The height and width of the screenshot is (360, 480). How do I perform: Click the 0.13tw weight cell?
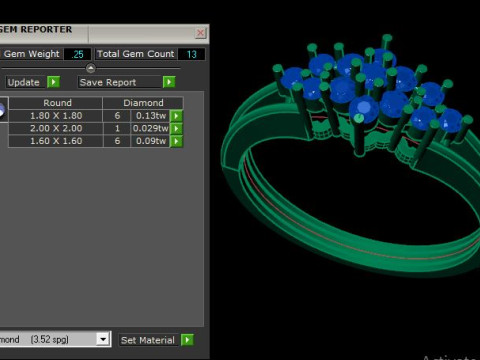150,116
